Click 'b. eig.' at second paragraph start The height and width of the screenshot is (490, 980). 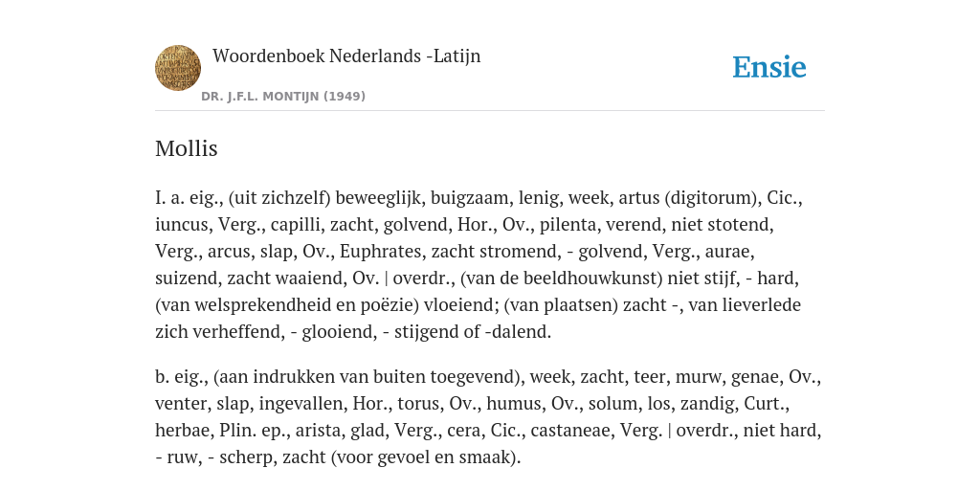(x=181, y=377)
